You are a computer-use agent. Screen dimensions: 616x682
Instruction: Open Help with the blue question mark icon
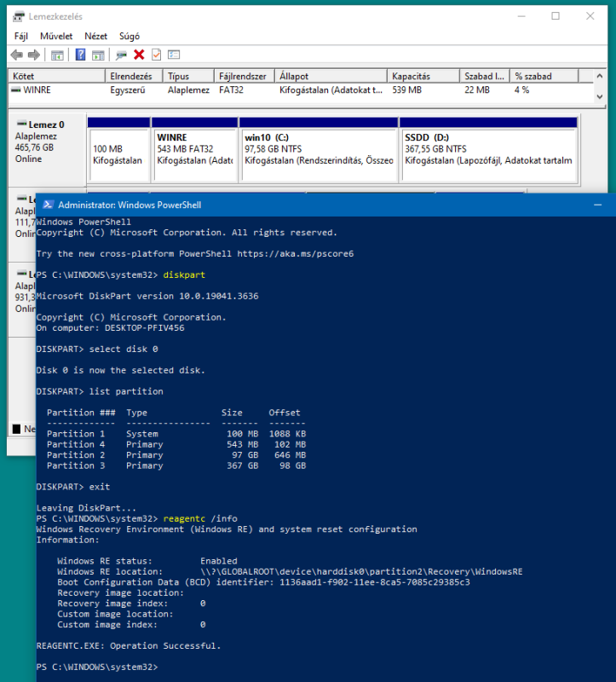pyautogui.click(x=80, y=55)
